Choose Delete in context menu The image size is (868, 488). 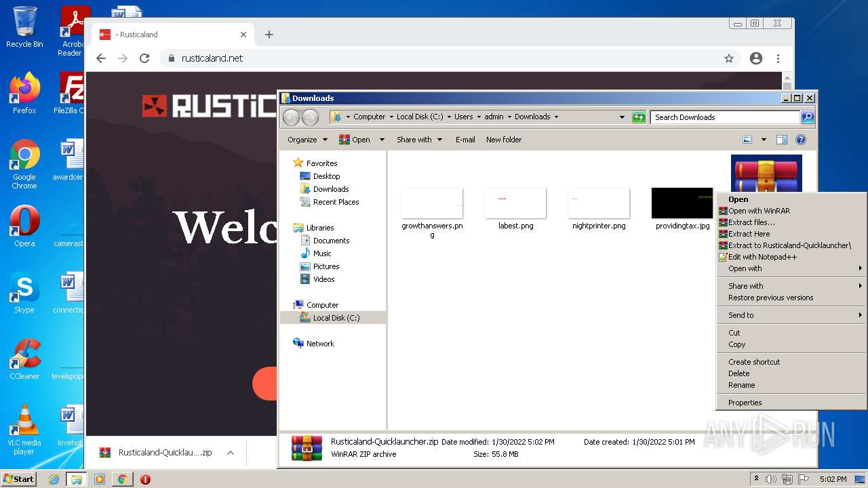[x=791, y=373]
